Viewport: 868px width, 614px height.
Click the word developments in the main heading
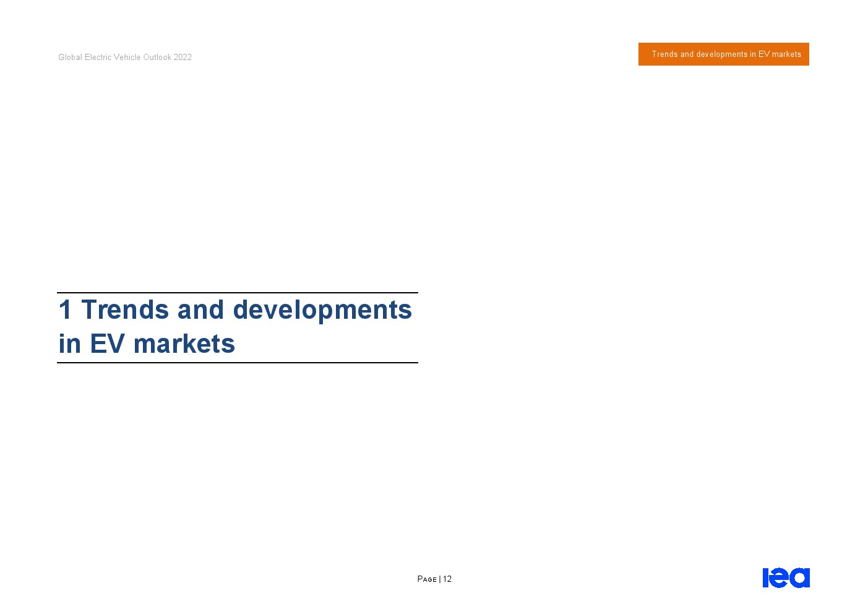point(322,310)
